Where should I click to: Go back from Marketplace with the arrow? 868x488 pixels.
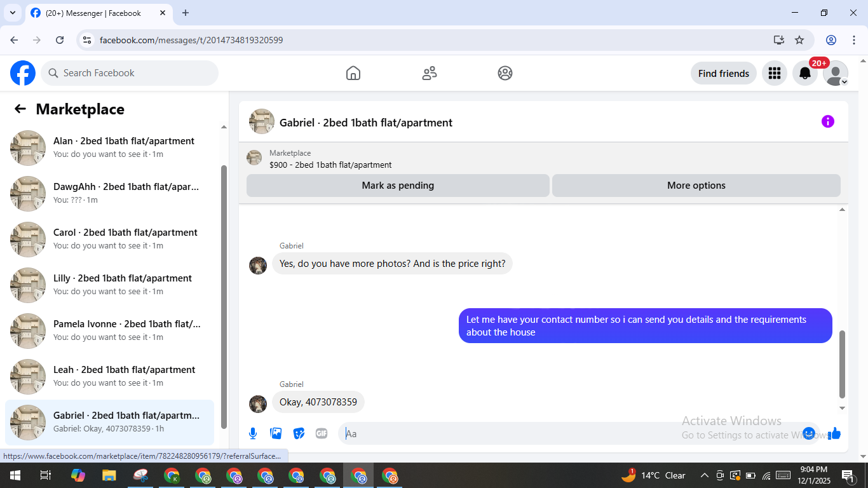pyautogui.click(x=20, y=109)
